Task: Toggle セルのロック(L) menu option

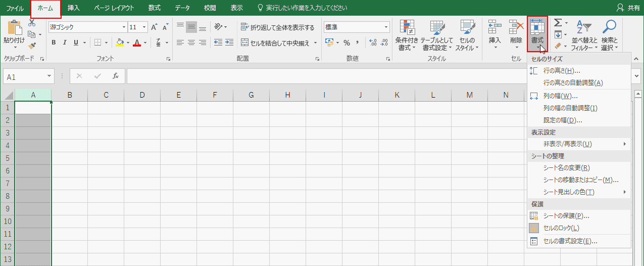Action: [579, 228]
